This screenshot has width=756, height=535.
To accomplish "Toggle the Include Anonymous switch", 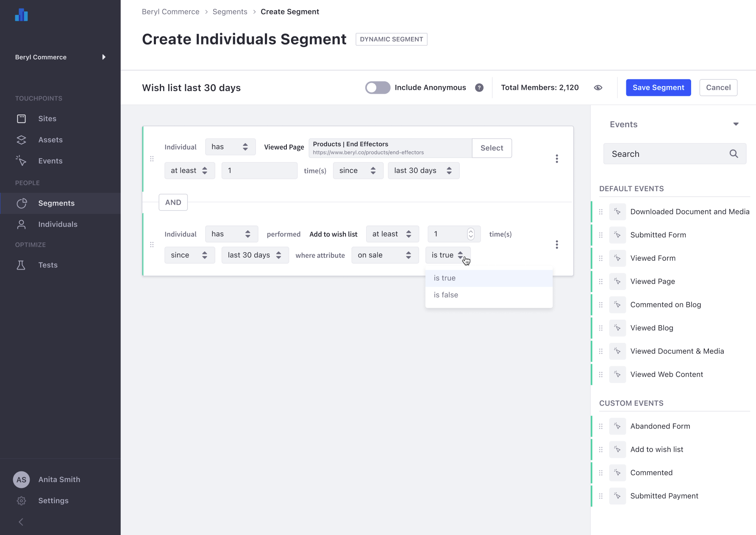I will (378, 88).
